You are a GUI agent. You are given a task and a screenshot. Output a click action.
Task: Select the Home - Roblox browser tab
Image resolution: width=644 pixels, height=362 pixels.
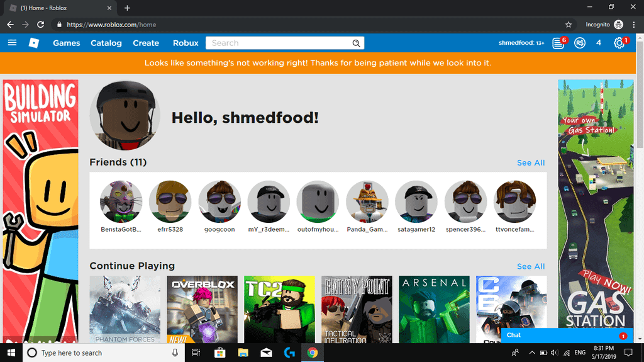point(60,8)
